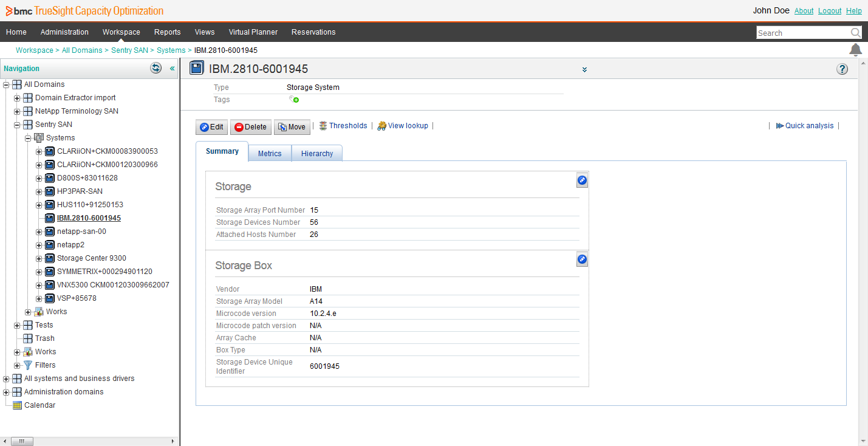Screen dimensions: 868x446
Task: Click the Trash domain icon
Action: 28,338
